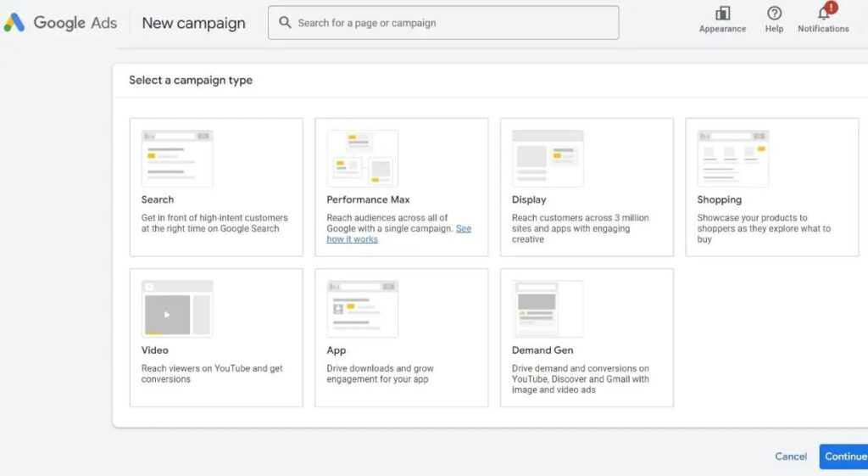Image resolution: width=868 pixels, height=476 pixels.
Task: Click the App campaign illustration
Action: click(363, 309)
